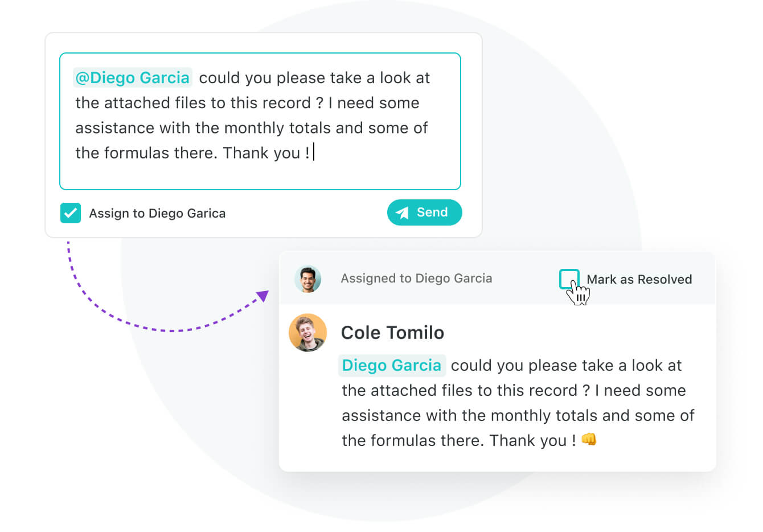Check the Mark as Resolved checkbox
The width and height of the screenshot is (763, 532).
569,279
